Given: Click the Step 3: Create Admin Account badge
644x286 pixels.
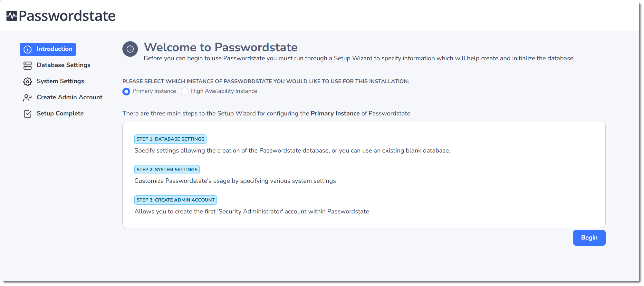Looking at the screenshot, I should (x=176, y=200).
